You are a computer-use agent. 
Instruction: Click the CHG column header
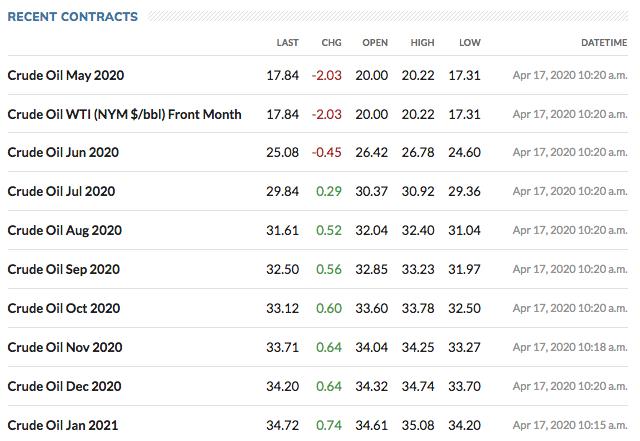tap(331, 42)
